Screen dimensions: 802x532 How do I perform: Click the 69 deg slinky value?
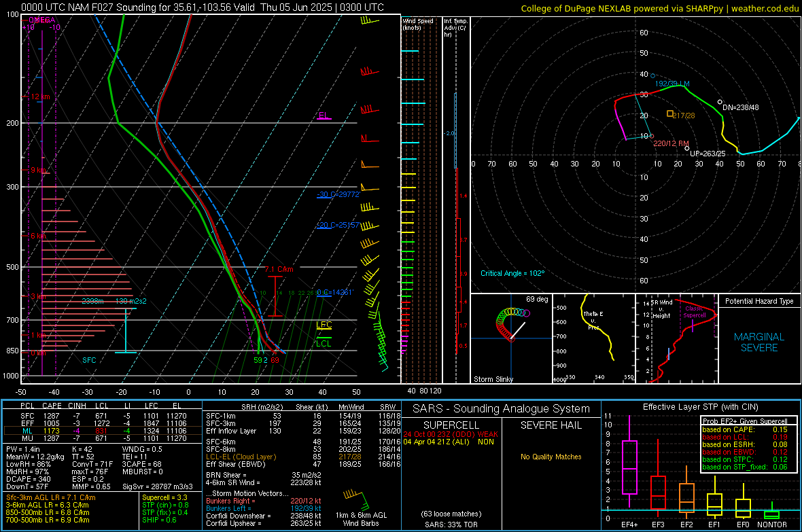pyautogui.click(x=537, y=299)
